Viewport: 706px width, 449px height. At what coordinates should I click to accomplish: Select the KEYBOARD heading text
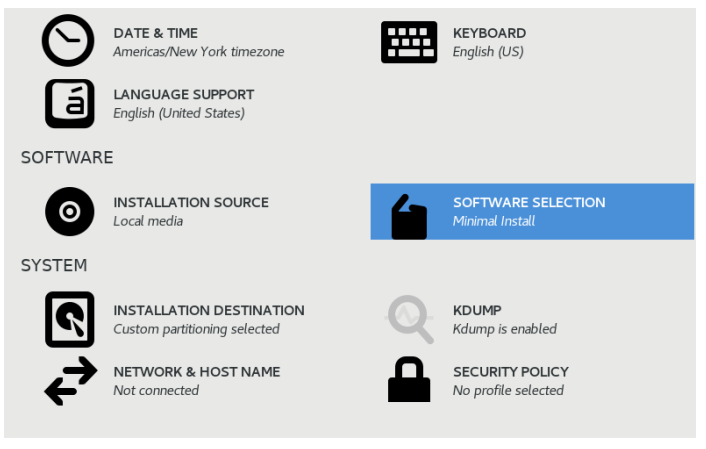[x=489, y=33]
